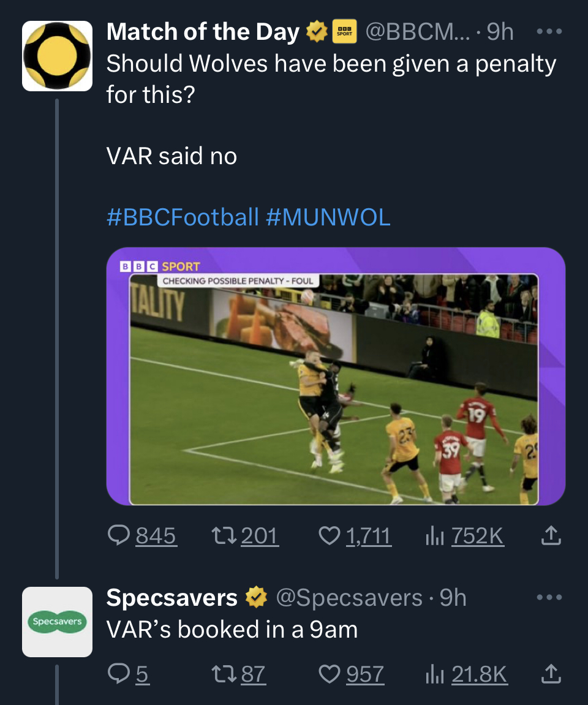Screen dimensions: 588x705
Task: Click the BBC Sport affiliation badge
Action: [345, 32]
